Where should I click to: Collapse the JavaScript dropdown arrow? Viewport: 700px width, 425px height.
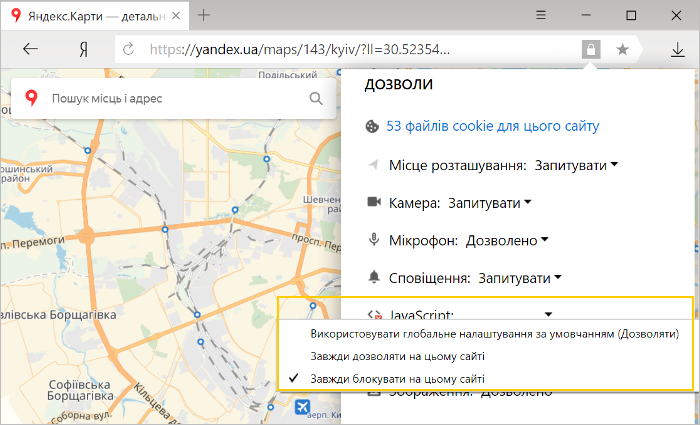(548, 315)
